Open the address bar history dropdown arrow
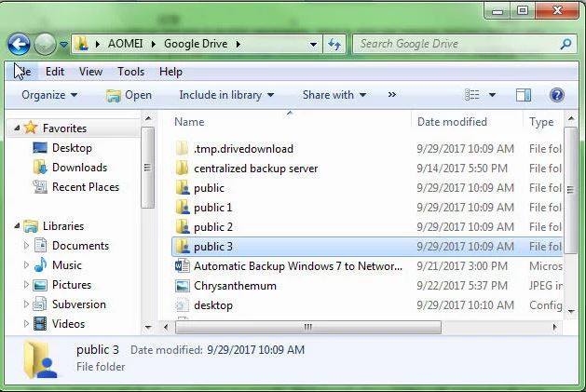This screenshot has height=392, width=586. [314, 45]
